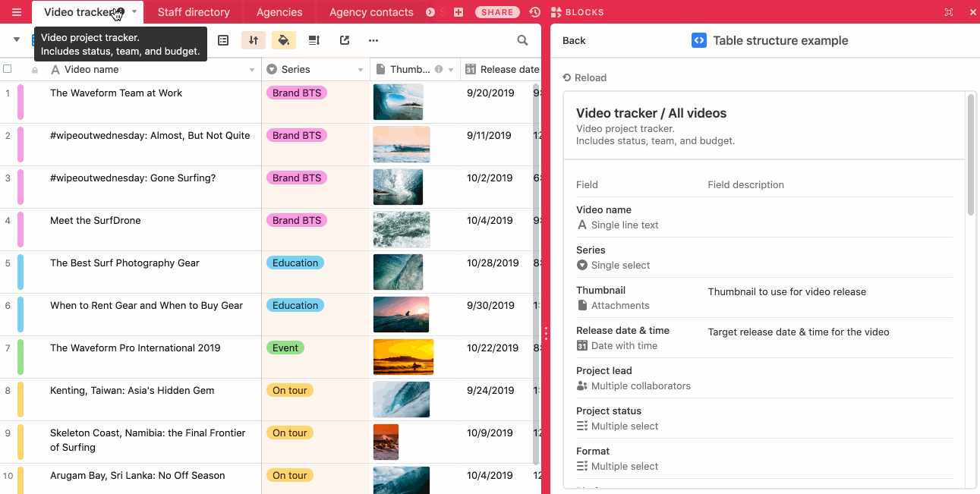Open the base revision history icon
The height and width of the screenshot is (494, 980).
click(x=535, y=12)
